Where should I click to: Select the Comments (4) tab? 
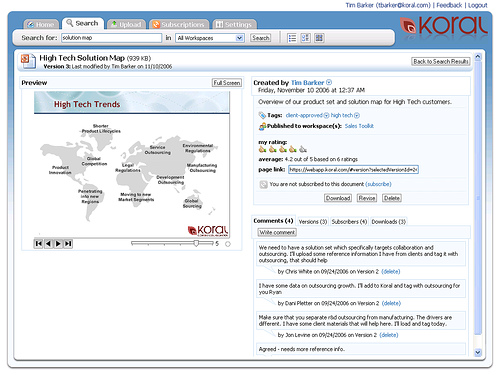click(x=273, y=221)
